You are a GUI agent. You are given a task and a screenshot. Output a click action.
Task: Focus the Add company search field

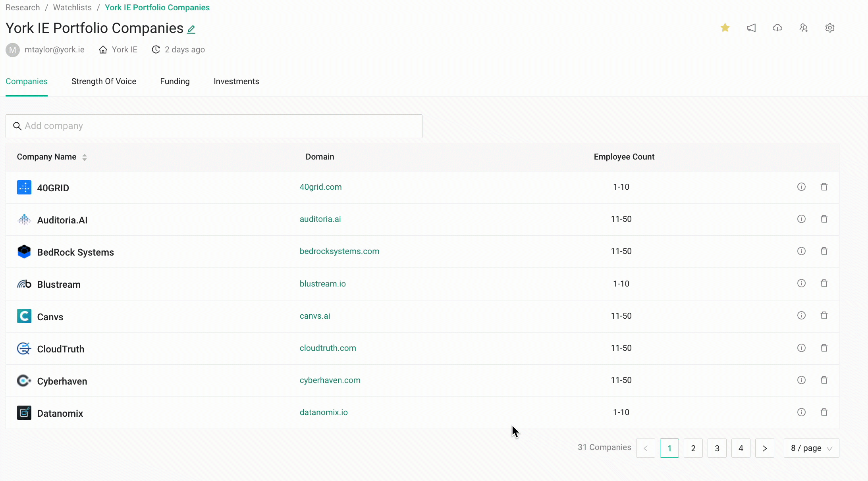(214, 126)
